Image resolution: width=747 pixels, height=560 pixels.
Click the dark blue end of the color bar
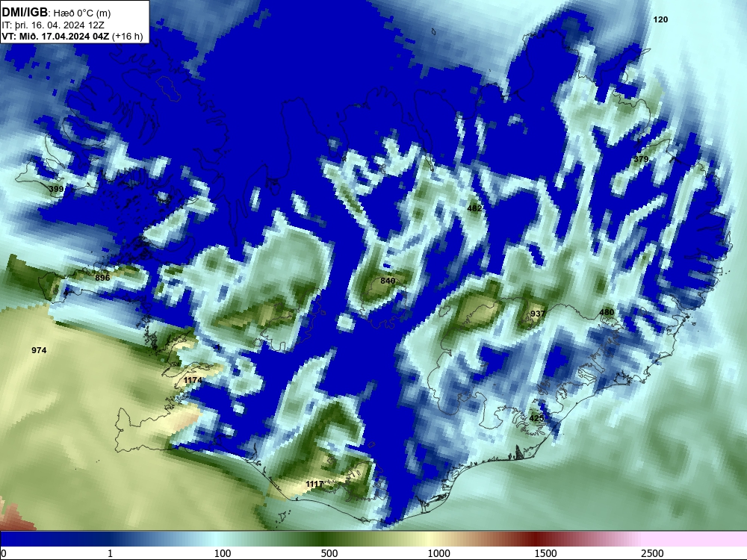[28, 539]
